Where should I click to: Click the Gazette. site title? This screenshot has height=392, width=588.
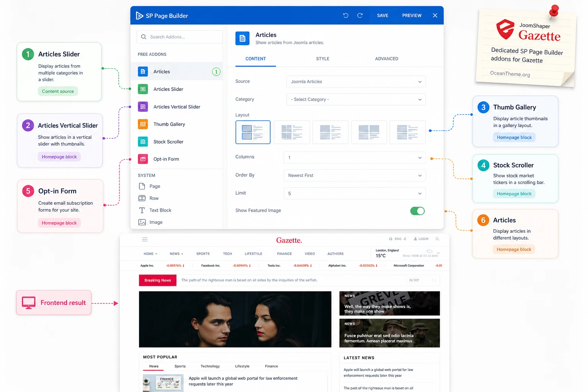click(289, 240)
